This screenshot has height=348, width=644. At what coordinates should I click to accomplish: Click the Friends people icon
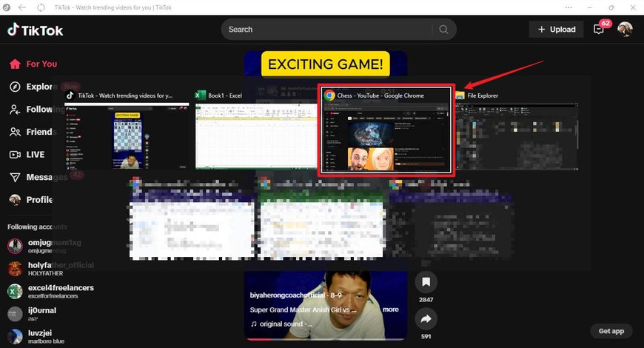click(x=15, y=132)
